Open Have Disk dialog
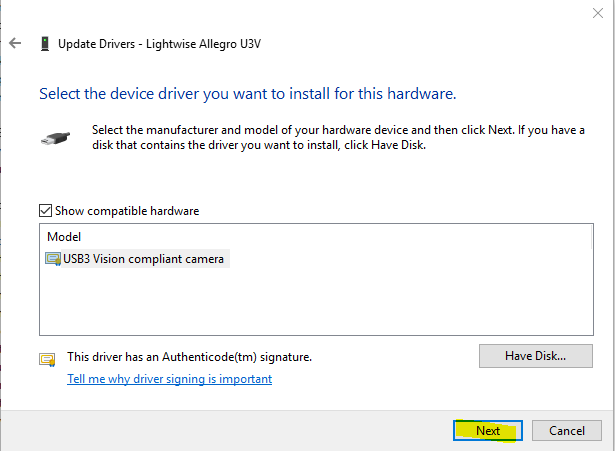 535,356
